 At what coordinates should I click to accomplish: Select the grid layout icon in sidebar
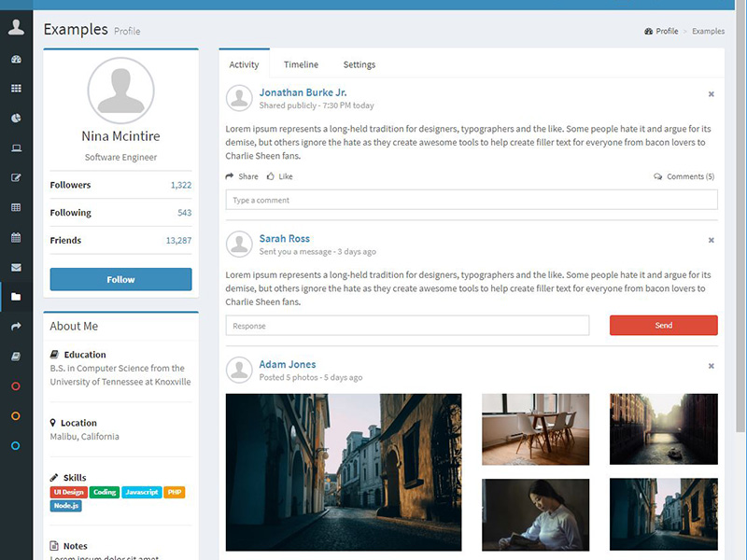pyautogui.click(x=16, y=89)
